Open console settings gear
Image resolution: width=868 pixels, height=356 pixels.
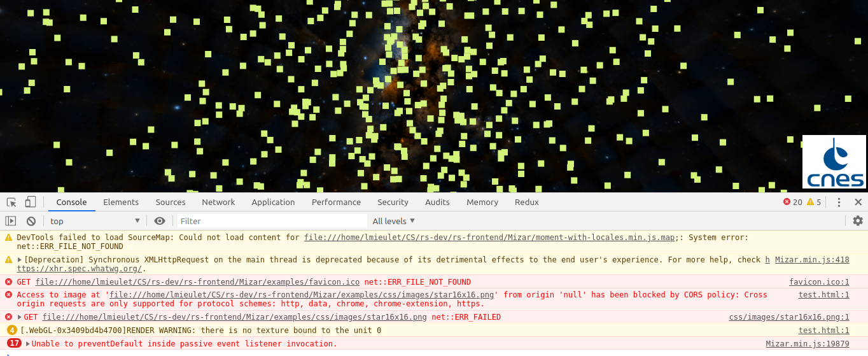click(858, 221)
